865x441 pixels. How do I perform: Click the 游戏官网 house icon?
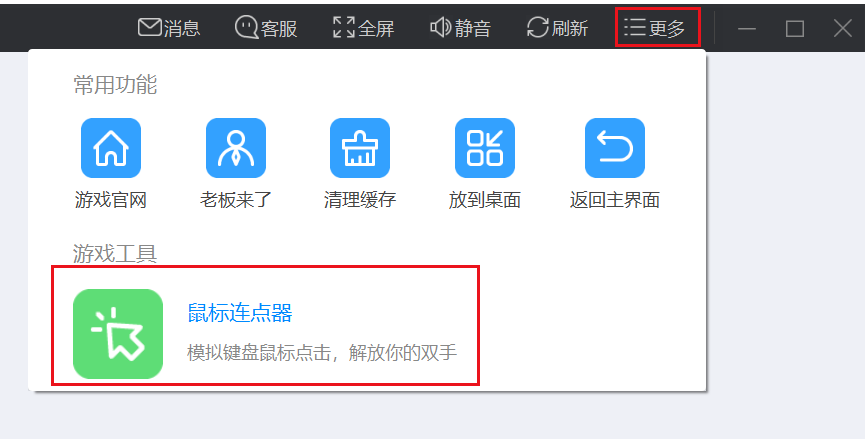coord(110,148)
